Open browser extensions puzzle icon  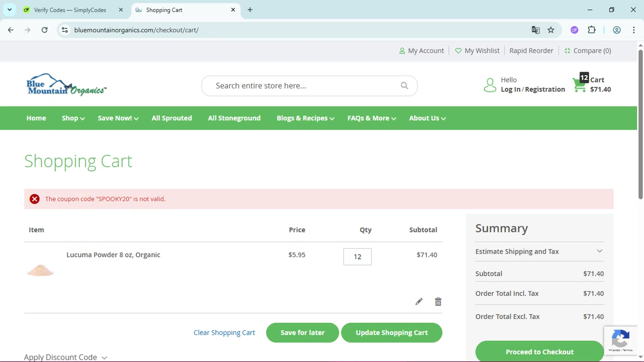pyautogui.click(x=592, y=30)
